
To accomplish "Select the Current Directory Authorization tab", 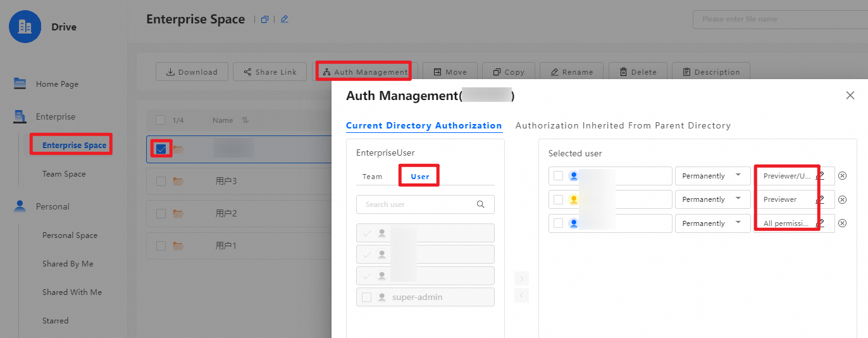I will (424, 125).
